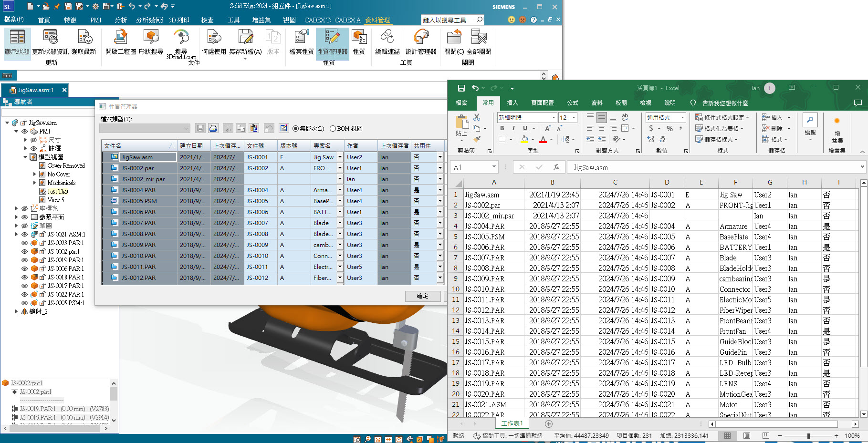Image resolution: width=868 pixels, height=443 pixels.
Task: Click 更新狀態資訊 icon in Solid Edge
Action: pyautogui.click(x=50, y=41)
